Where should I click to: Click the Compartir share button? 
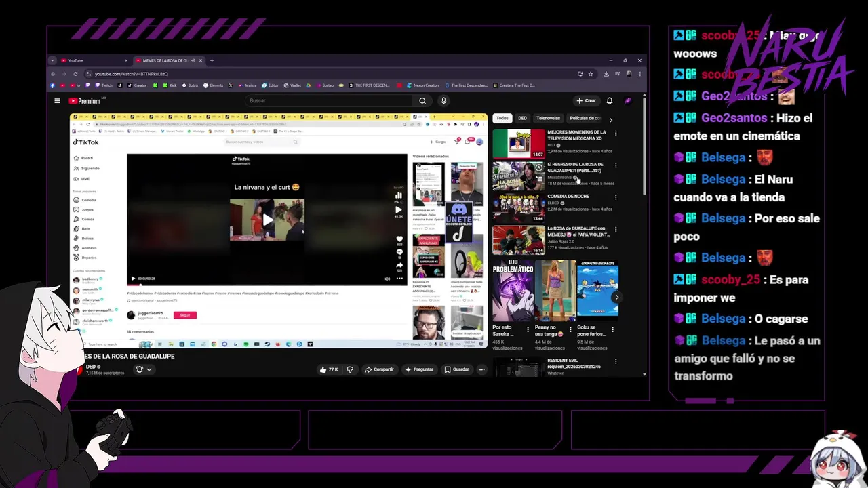point(379,369)
